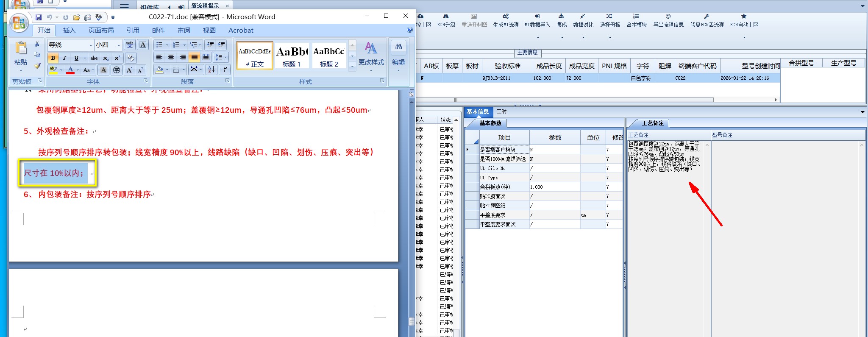Click the clear formatting eraser icon
The width and height of the screenshot is (868, 337).
click(x=131, y=58)
